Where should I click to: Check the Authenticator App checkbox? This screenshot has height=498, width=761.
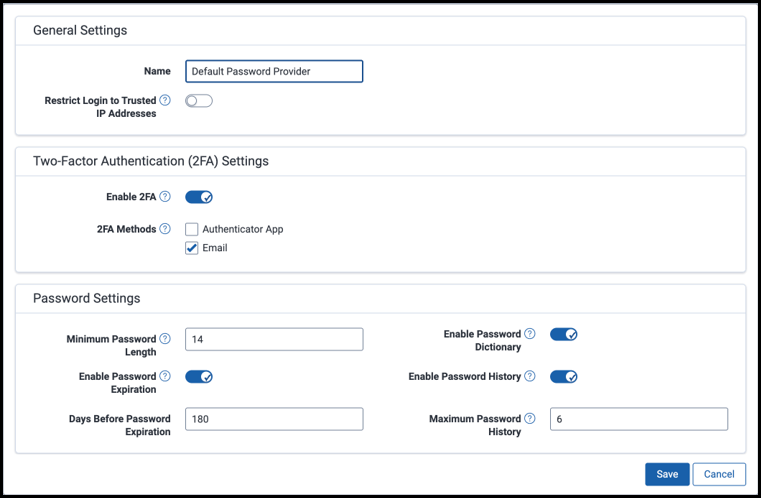click(192, 229)
